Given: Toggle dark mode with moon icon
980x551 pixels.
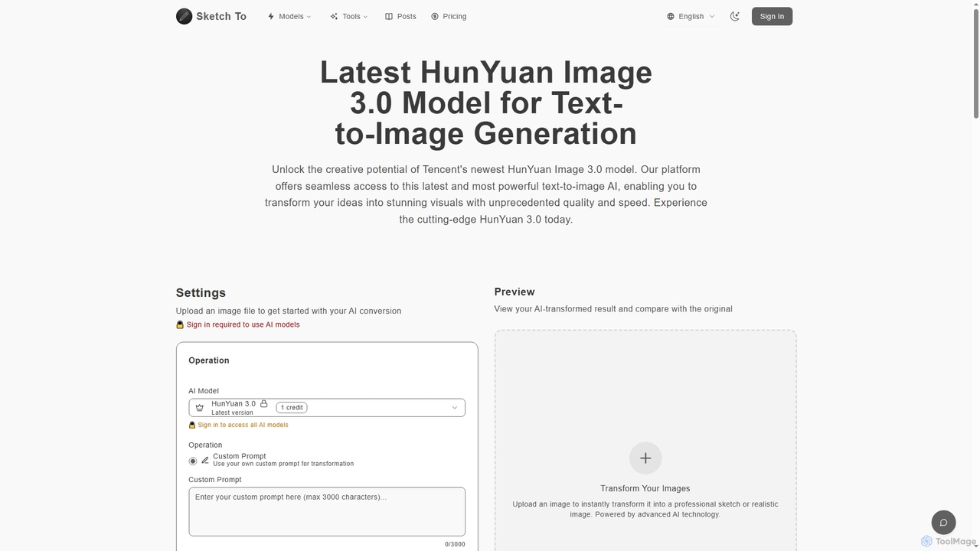Looking at the screenshot, I should click(x=735, y=16).
